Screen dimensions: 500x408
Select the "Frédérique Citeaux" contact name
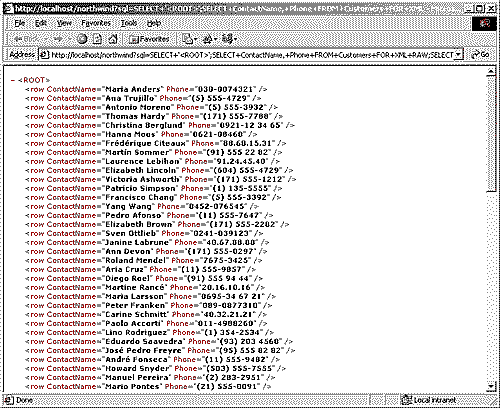click(x=146, y=143)
